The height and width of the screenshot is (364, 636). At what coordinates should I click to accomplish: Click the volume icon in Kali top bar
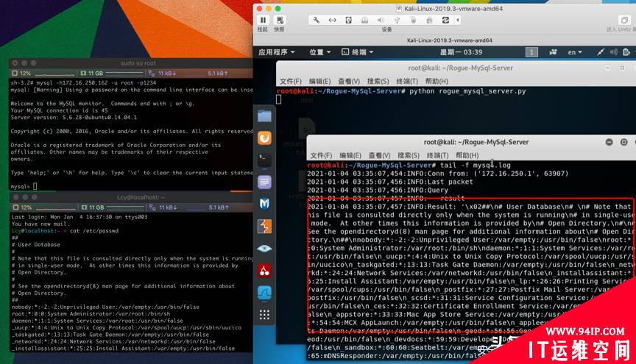pyautogui.click(x=614, y=52)
